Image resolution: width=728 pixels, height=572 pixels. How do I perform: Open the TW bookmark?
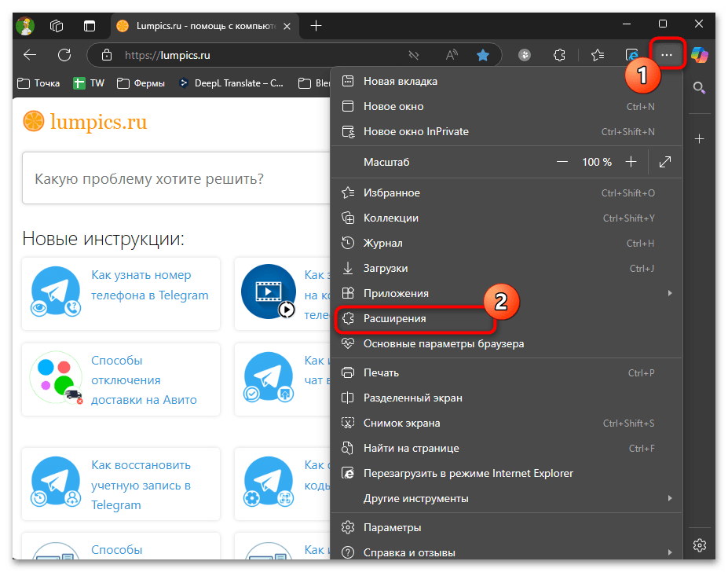coord(89,83)
